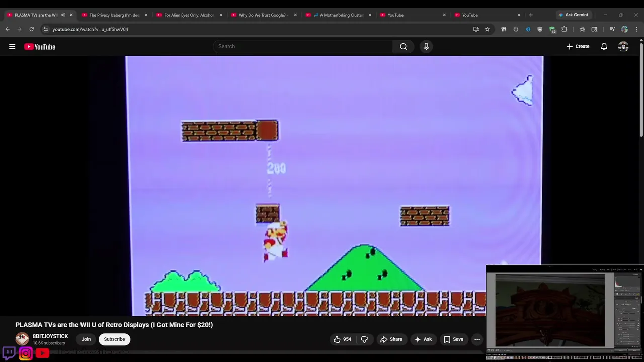Click the power button extension icon
Image resolution: width=644 pixels, height=362 pixels.
click(516, 29)
